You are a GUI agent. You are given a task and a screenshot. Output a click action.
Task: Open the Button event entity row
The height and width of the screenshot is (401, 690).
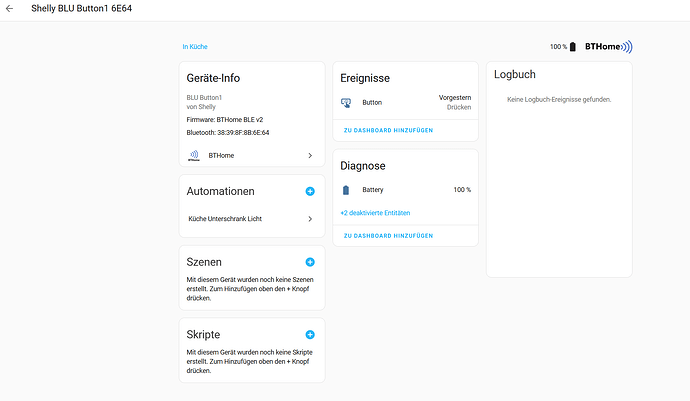coord(405,103)
